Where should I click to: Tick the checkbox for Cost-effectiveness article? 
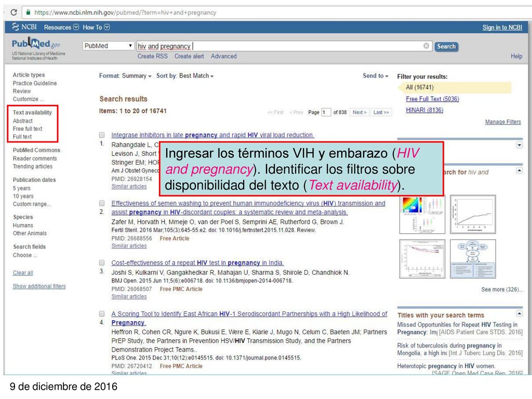[102, 262]
